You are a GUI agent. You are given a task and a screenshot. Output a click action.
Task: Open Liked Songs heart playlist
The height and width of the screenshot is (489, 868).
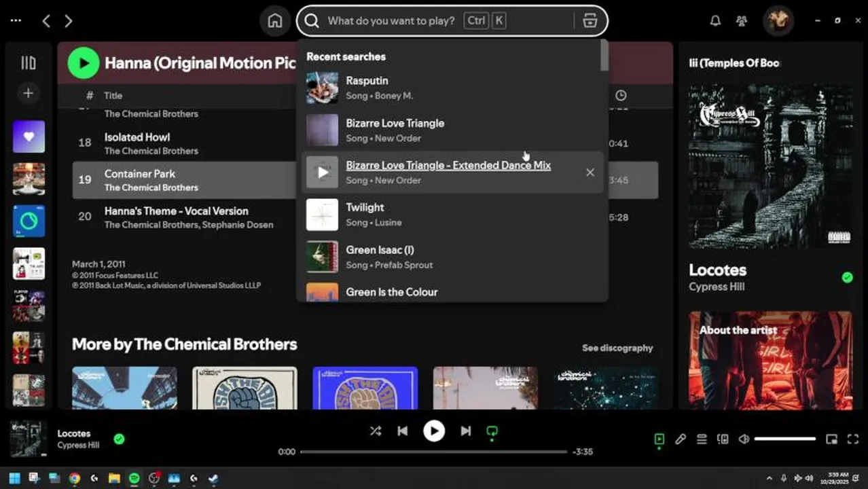(x=29, y=137)
